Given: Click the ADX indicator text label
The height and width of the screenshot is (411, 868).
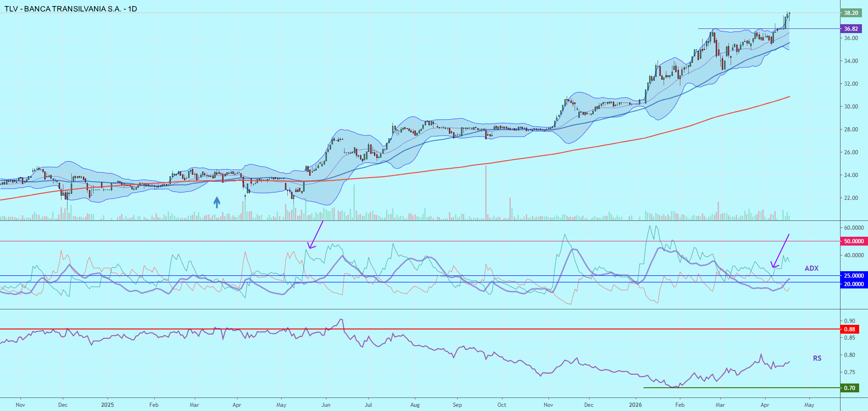Looking at the screenshot, I should click(811, 268).
